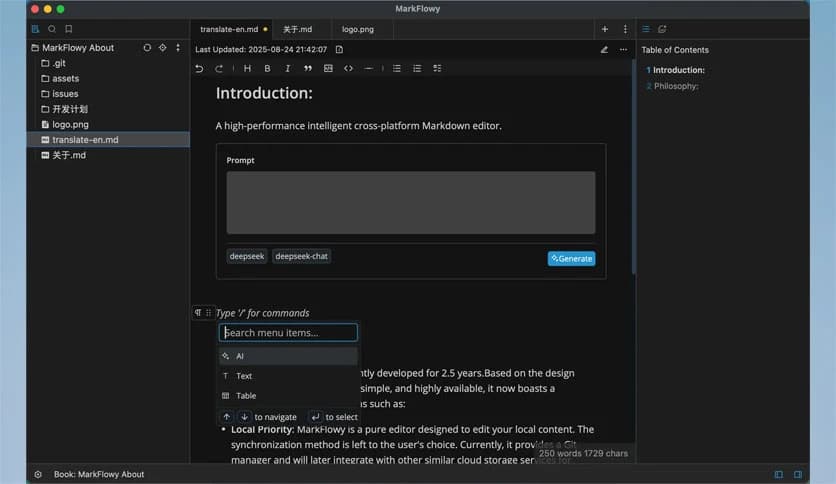Click the undo toolbar icon

click(x=199, y=69)
